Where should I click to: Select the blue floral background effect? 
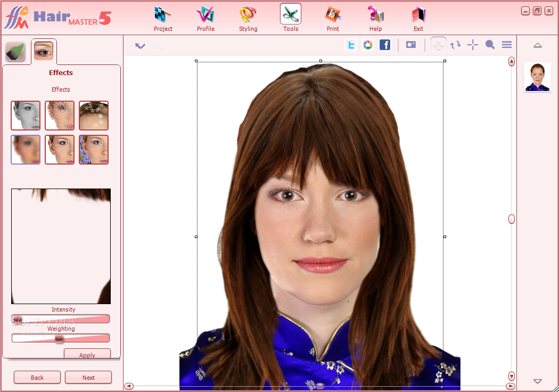(94, 150)
